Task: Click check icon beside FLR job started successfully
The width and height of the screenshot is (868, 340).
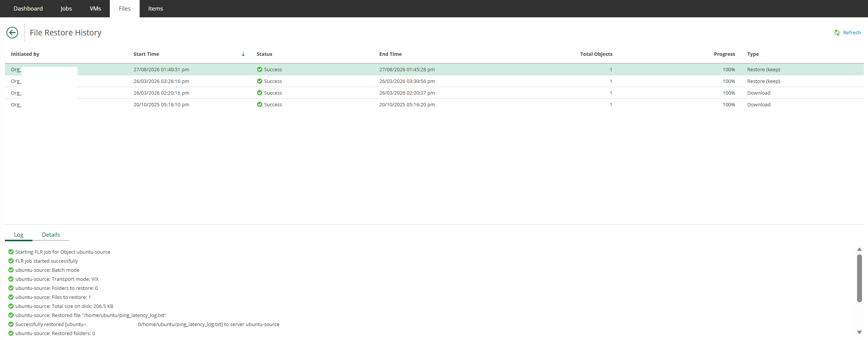Action: (x=11, y=261)
